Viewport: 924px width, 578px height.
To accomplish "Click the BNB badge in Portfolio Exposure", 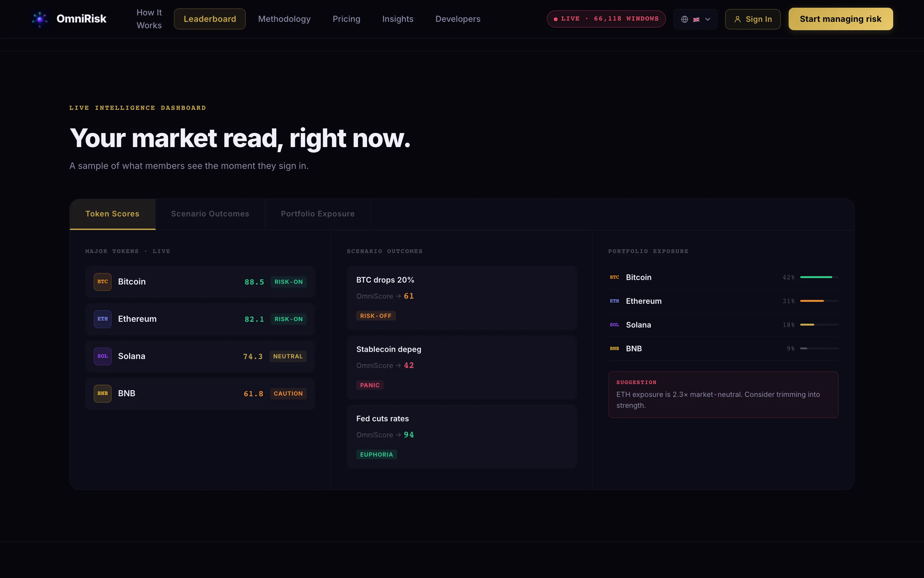I will pos(614,348).
